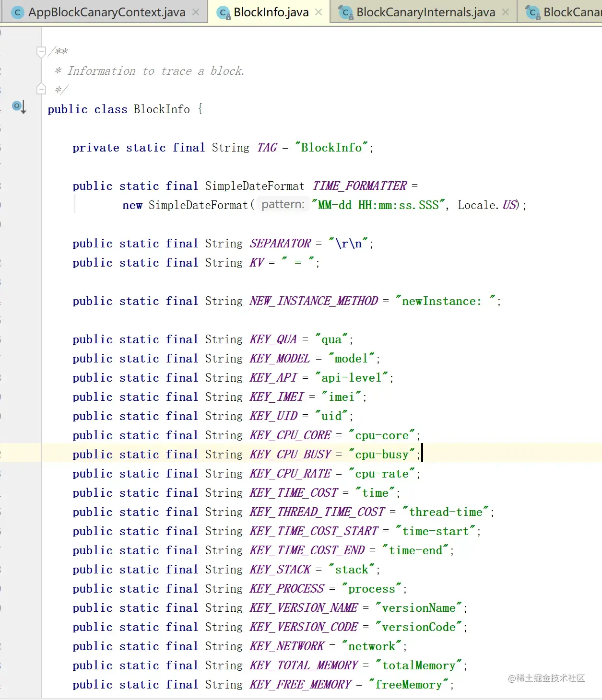602x700 pixels.
Task: Place the caret inside the "cpu-busy" string literal
Action: [x=381, y=454]
